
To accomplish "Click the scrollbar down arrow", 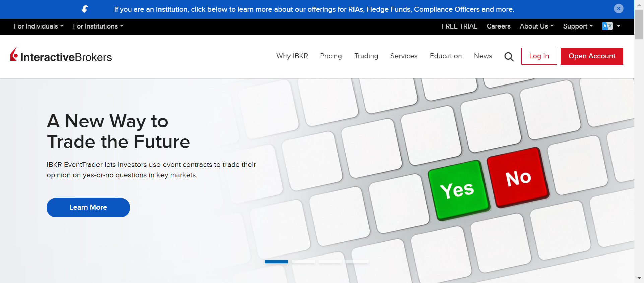I will (639, 278).
